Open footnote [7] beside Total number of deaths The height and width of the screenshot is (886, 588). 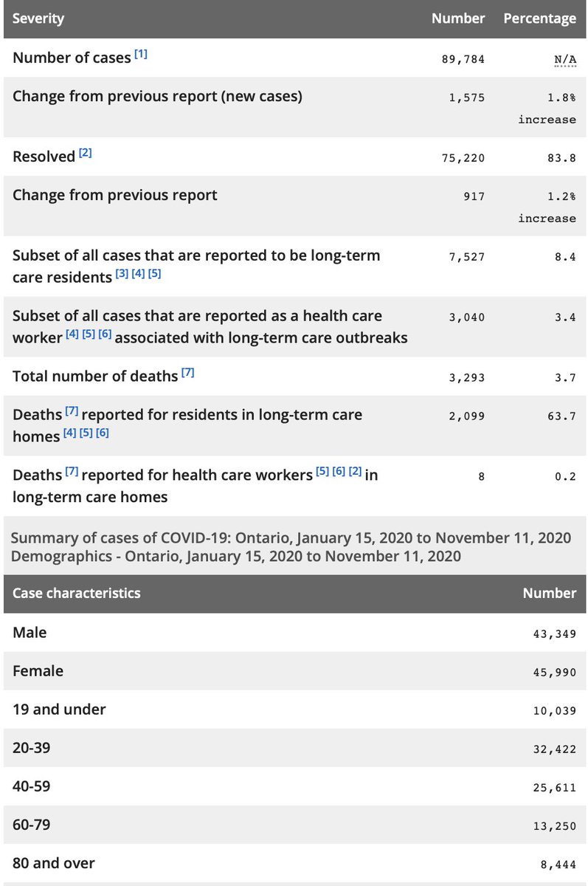188,373
